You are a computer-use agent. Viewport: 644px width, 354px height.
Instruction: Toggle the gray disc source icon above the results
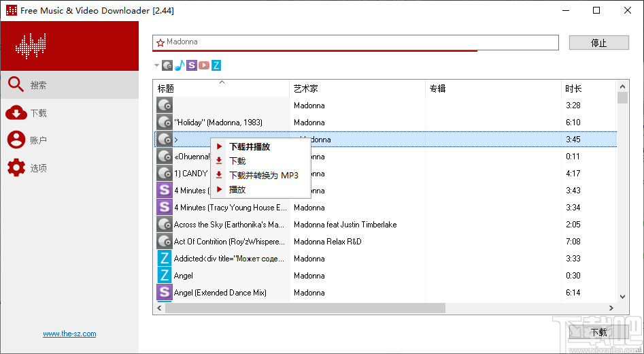(167, 65)
